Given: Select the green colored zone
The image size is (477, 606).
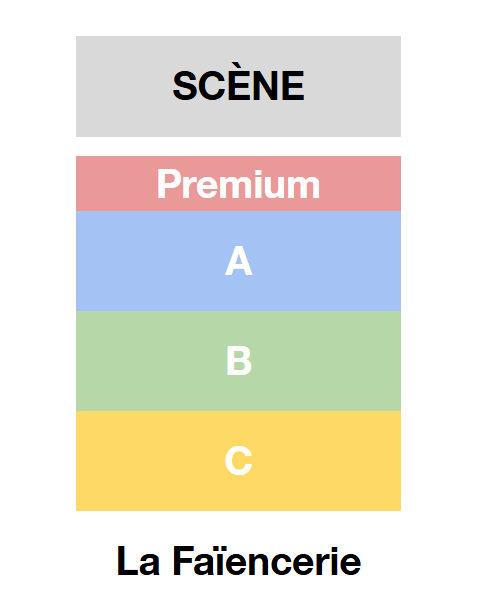Looking at the screenshot, I should click(x=238, y=361).
